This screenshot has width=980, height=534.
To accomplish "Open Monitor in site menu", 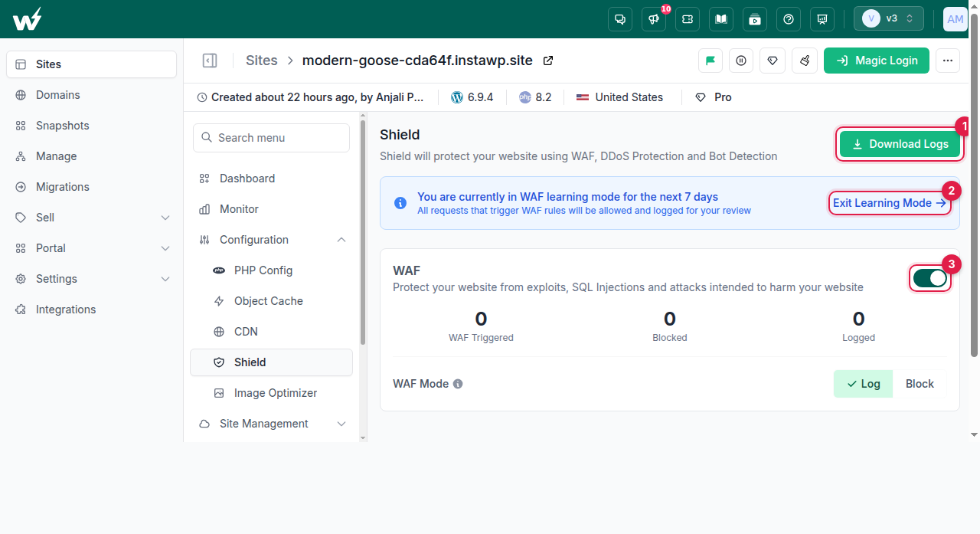I will (272, 209).
